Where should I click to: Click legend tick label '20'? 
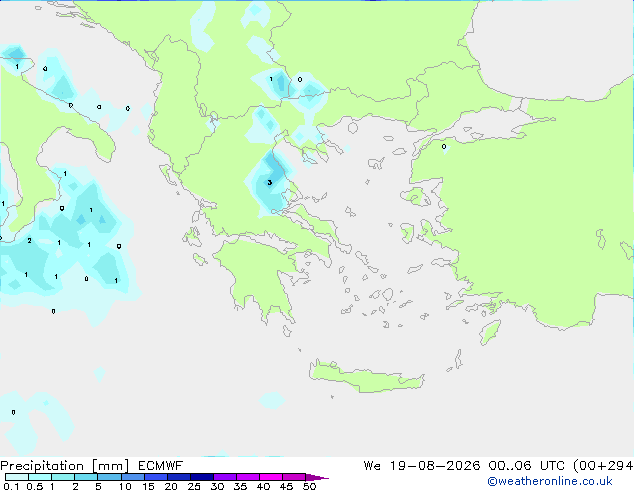point(171,486)
